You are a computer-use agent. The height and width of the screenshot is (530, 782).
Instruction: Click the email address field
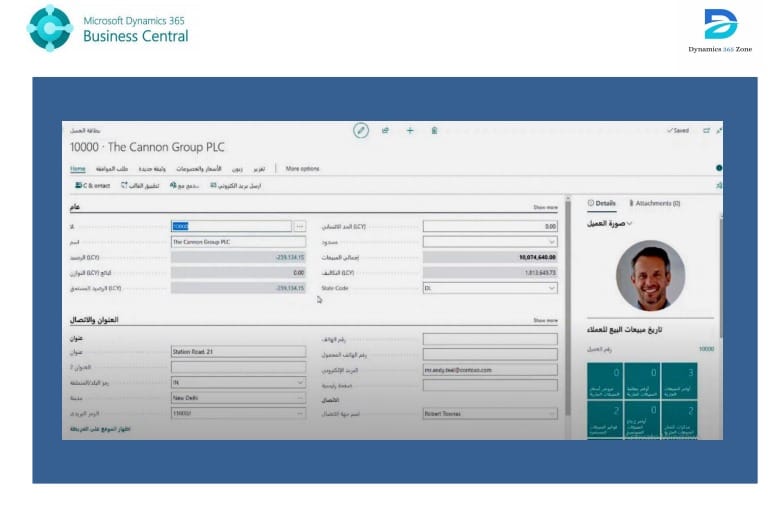490,370
